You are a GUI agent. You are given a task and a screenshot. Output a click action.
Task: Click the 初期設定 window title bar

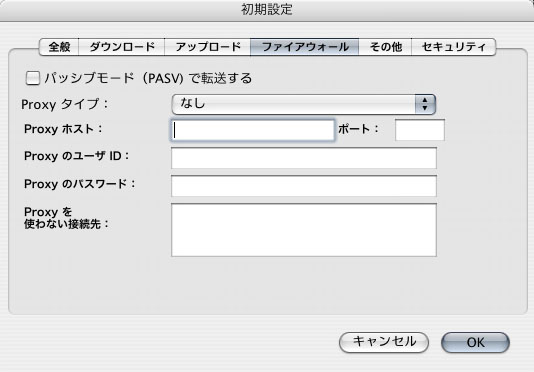[267, 10]
